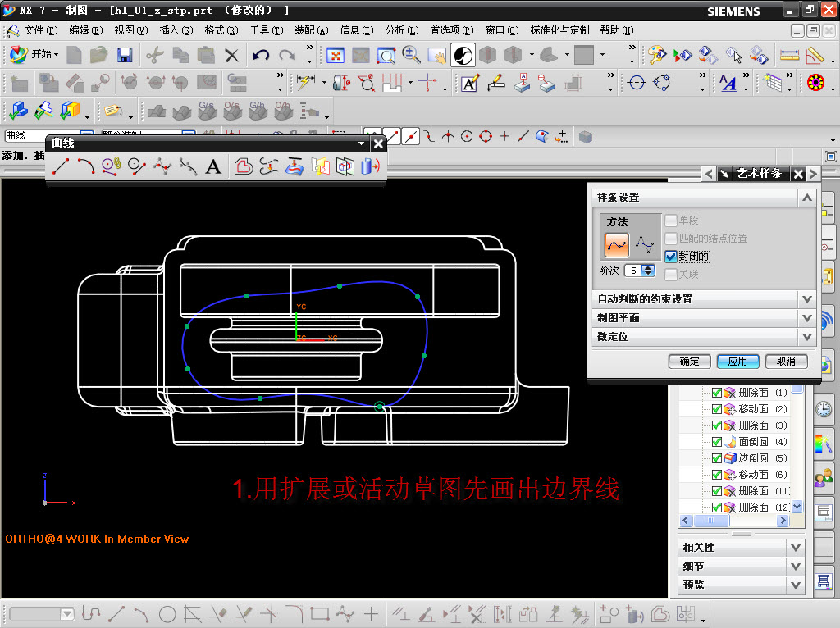The height and width of the screenshot is (628, 840).
Task: Select the Studio spline 'through points' method icon
Action: pos(617,245)
